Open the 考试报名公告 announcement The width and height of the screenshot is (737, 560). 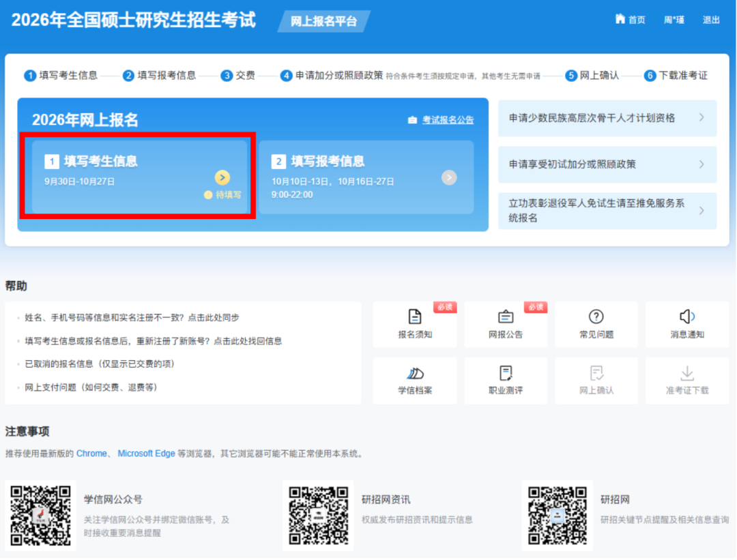coord(447,119)
